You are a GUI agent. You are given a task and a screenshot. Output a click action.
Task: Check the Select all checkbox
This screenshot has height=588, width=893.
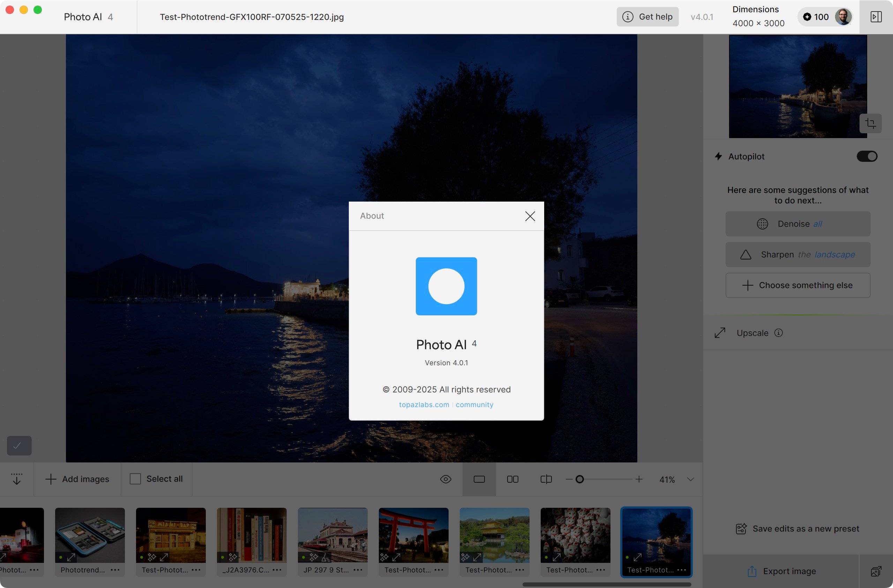click(135, 479)
